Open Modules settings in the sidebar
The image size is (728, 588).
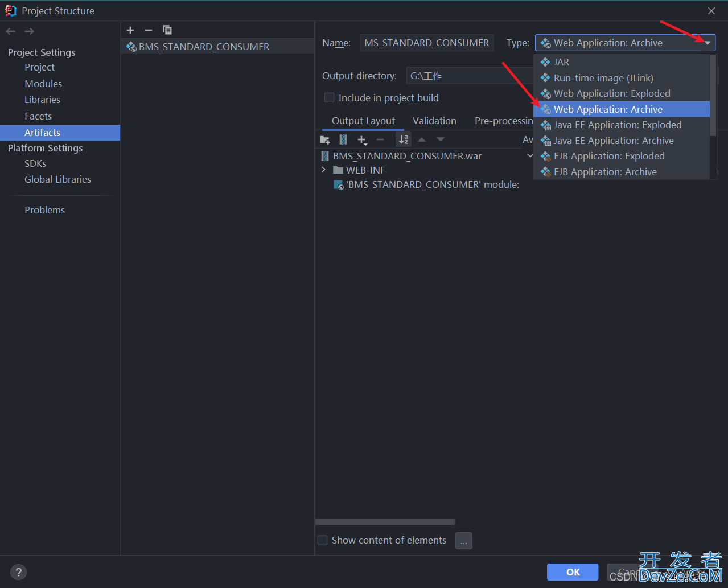(43, 84)
